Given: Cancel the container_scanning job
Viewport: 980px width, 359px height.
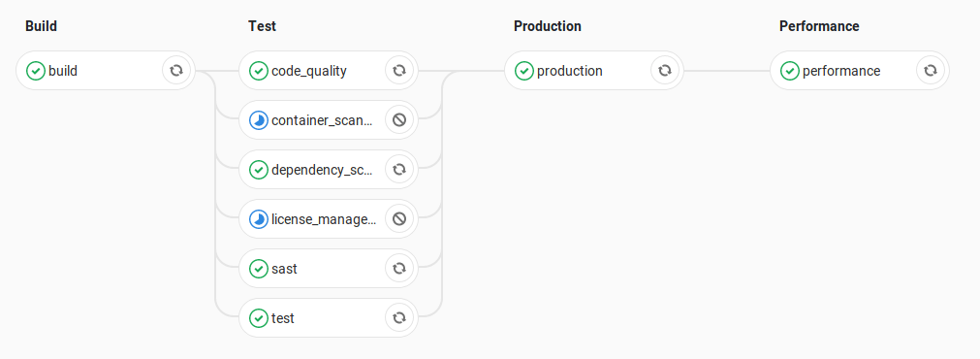Looking at the screenshot, I should [398, 120].
